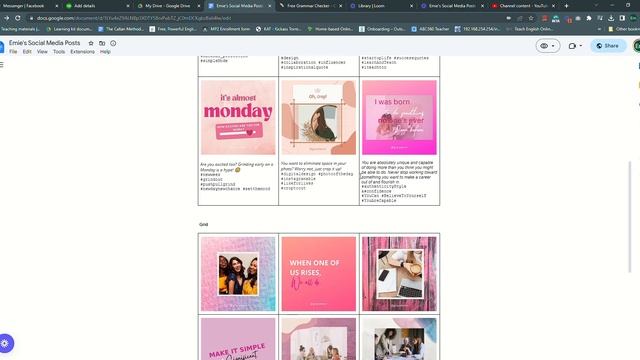Click the purple floating gear button
Screen dimensions: 640x360
pyautogui.click(x=5, y=343)
